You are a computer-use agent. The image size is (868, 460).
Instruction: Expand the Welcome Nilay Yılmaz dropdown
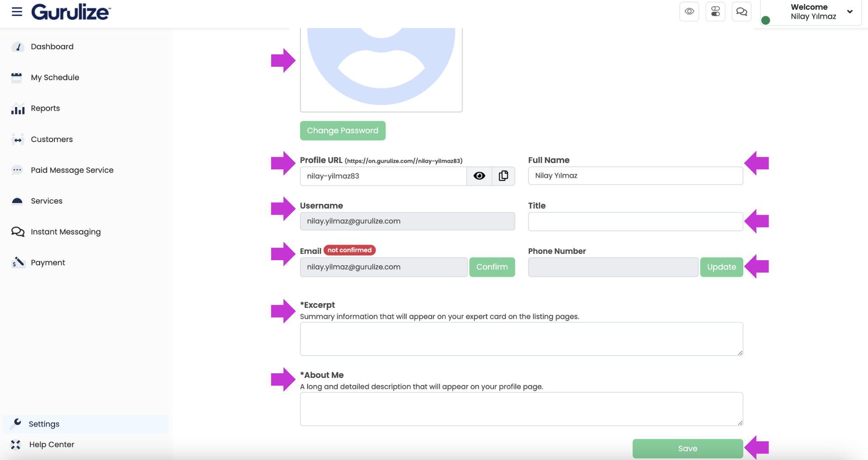(849, 12)
